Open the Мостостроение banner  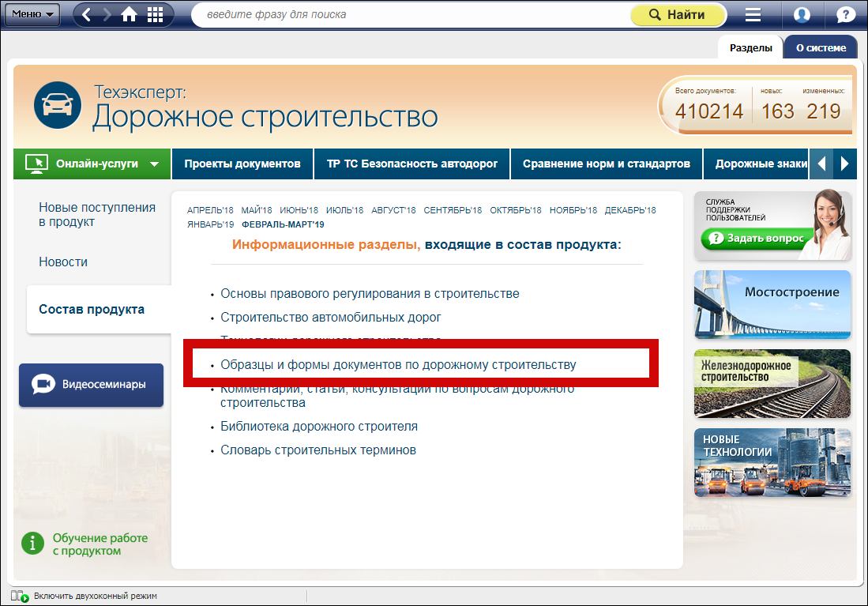tap(772, 305)
